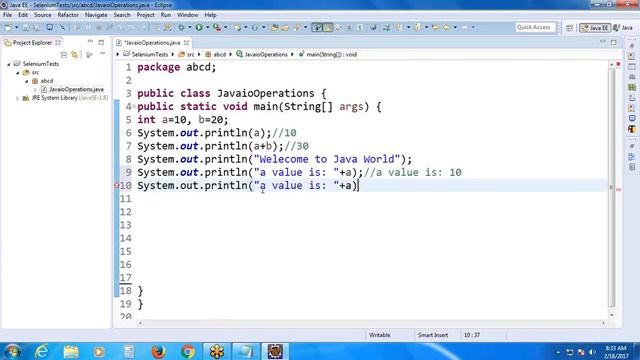Image resolution: width=640 pixels, height=360 pixels.
Task: Open the web browser globe icon
Action: (373, 27)
